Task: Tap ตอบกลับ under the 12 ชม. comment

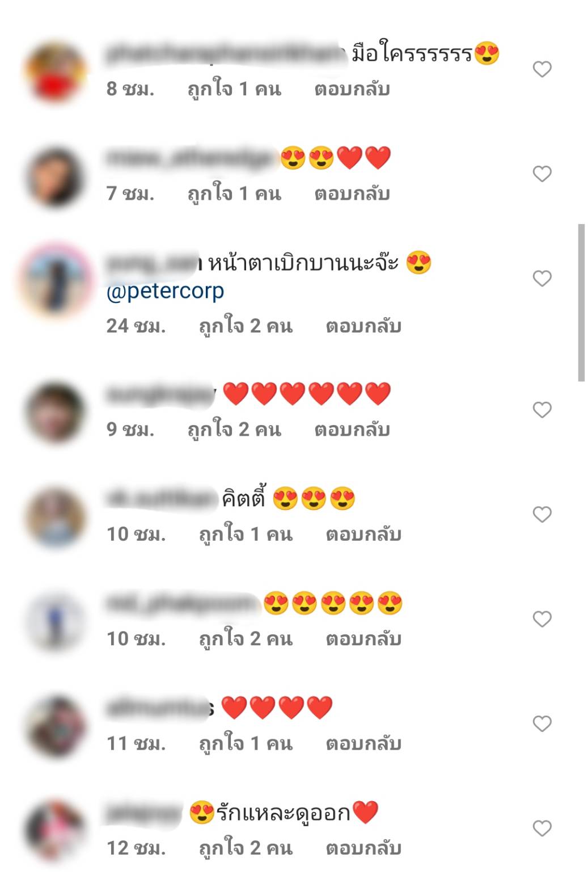Action: [x=363, y=848]
